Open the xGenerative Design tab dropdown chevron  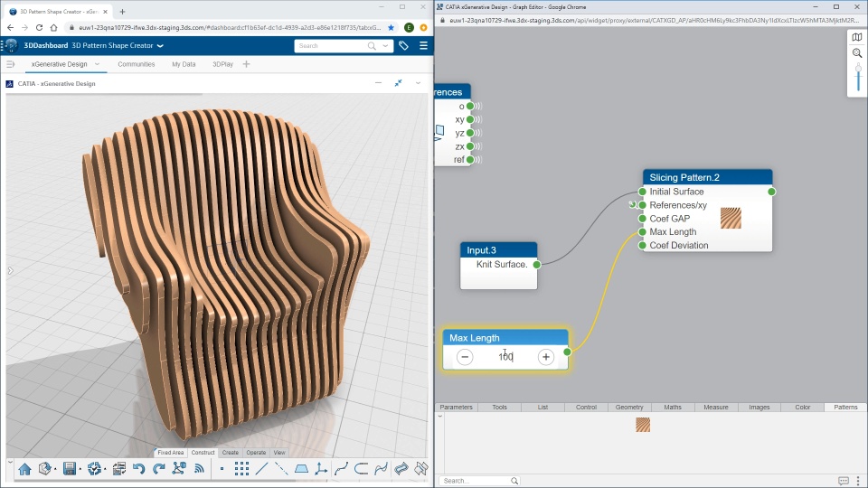pyautogui.click(x=97, y=64)
